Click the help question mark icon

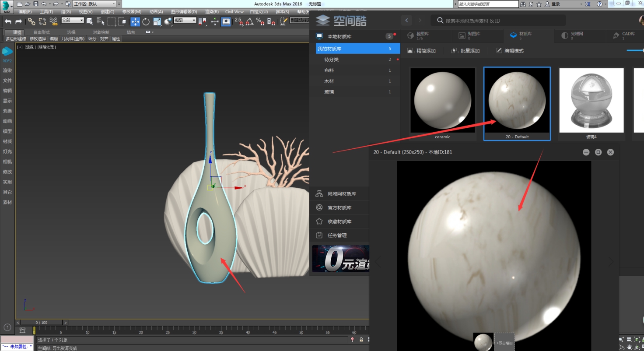point(599,4)
